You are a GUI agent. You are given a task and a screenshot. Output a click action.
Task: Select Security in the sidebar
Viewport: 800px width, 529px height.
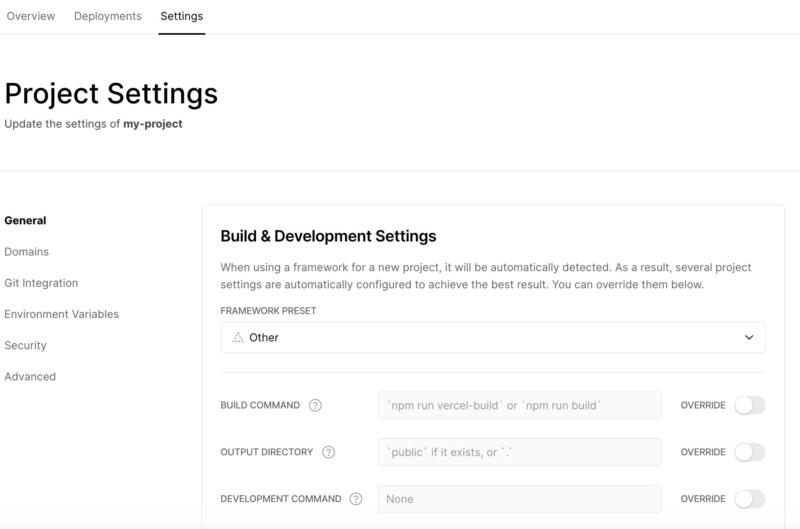tap(26, 345)
